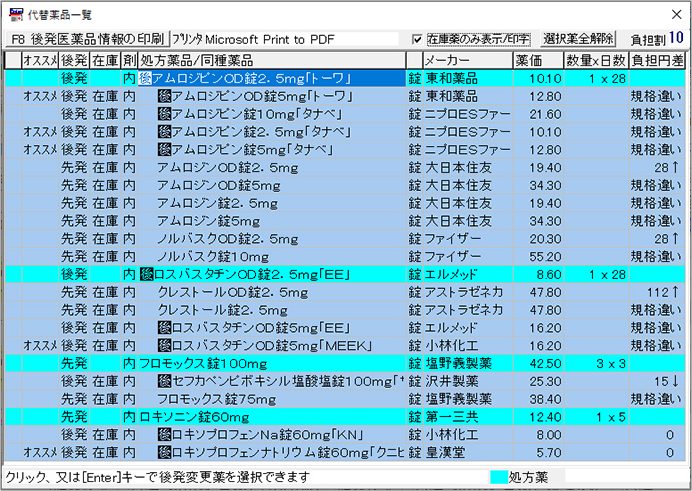Select アムロジン錠5mg row
692x491 pixels.
(x=345, y=221)
